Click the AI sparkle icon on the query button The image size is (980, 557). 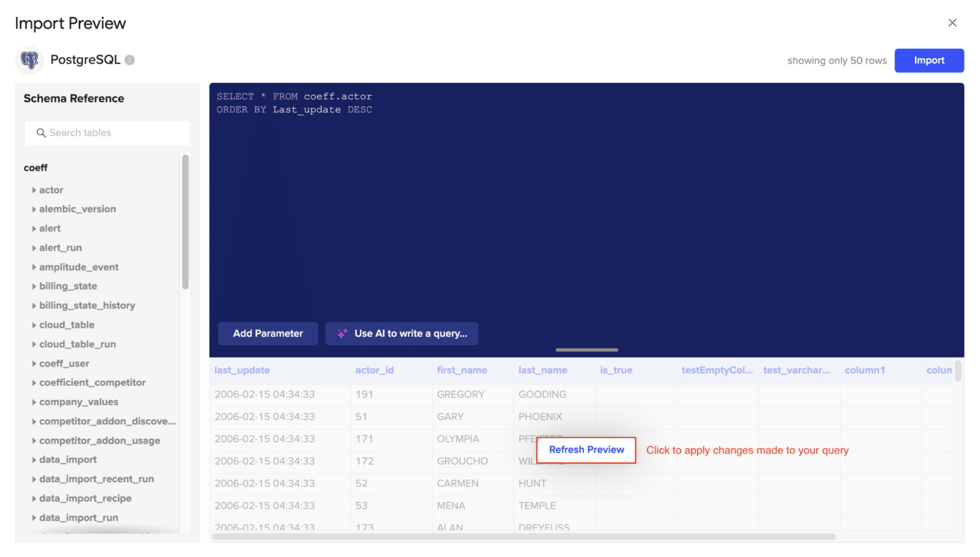[x=342, y=333]
